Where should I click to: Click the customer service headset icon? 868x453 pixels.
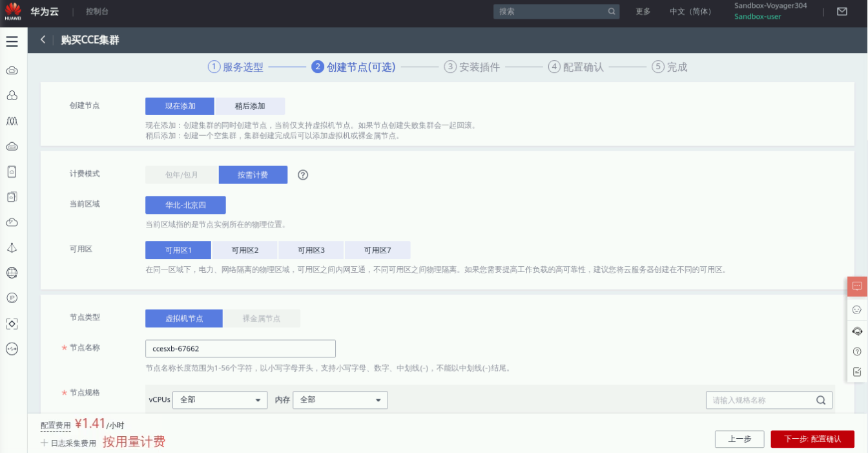pos(857,331)
